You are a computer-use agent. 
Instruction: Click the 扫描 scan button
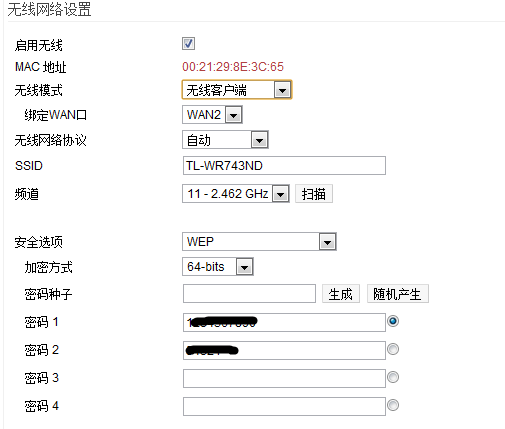[x=314, y=194]
